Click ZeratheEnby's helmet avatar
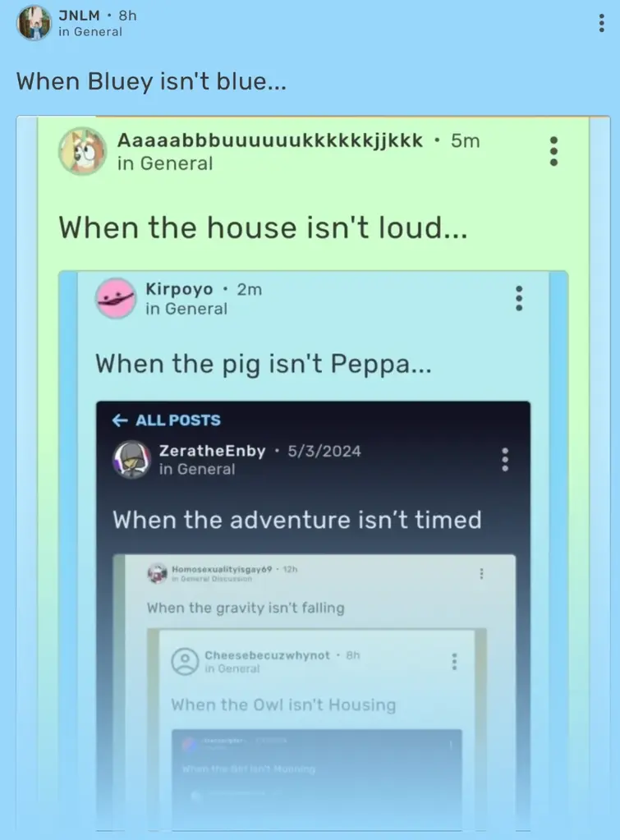 point(131,460)
